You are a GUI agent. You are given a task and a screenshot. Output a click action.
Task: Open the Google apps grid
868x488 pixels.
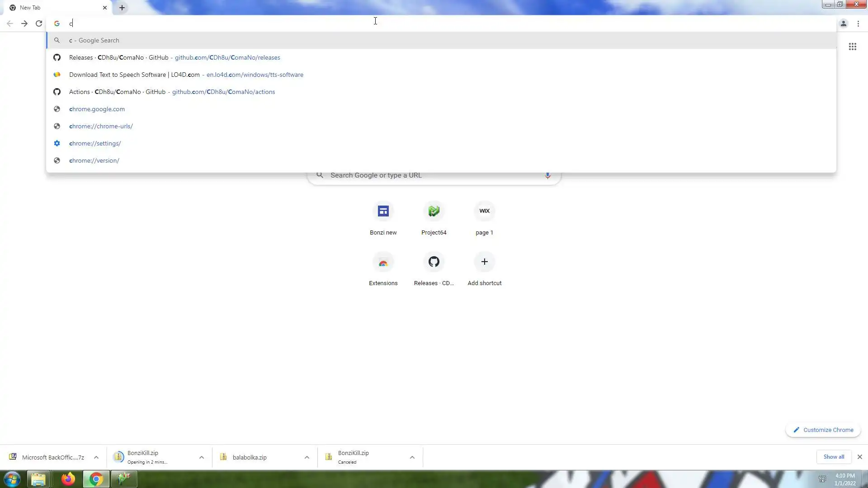(x=852, y=47)
